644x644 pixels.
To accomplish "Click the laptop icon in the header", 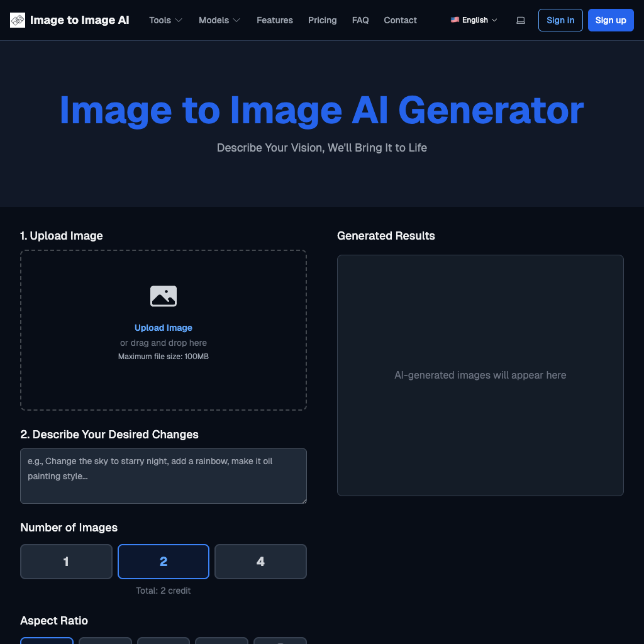I will (520, 20).
